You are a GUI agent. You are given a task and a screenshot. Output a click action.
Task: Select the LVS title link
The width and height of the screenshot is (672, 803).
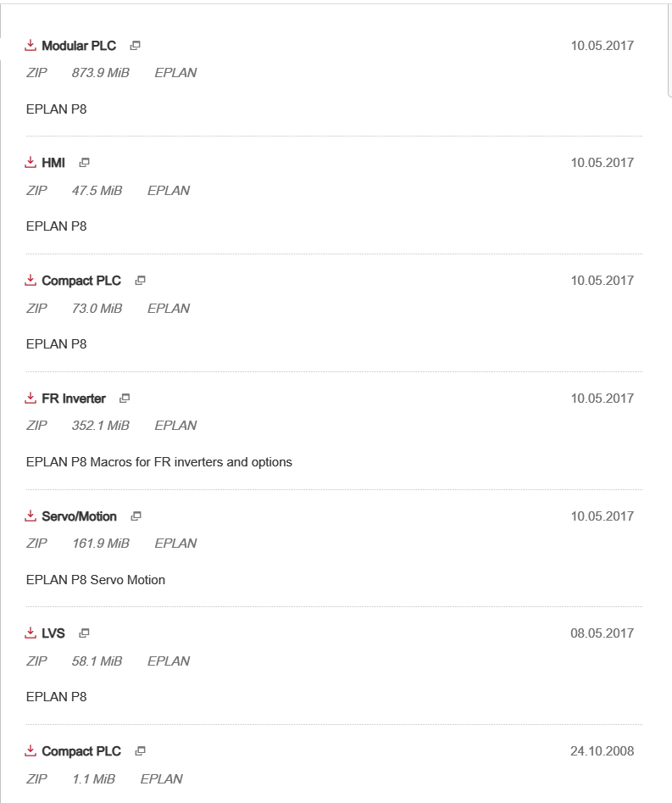(x=53, y=633)
